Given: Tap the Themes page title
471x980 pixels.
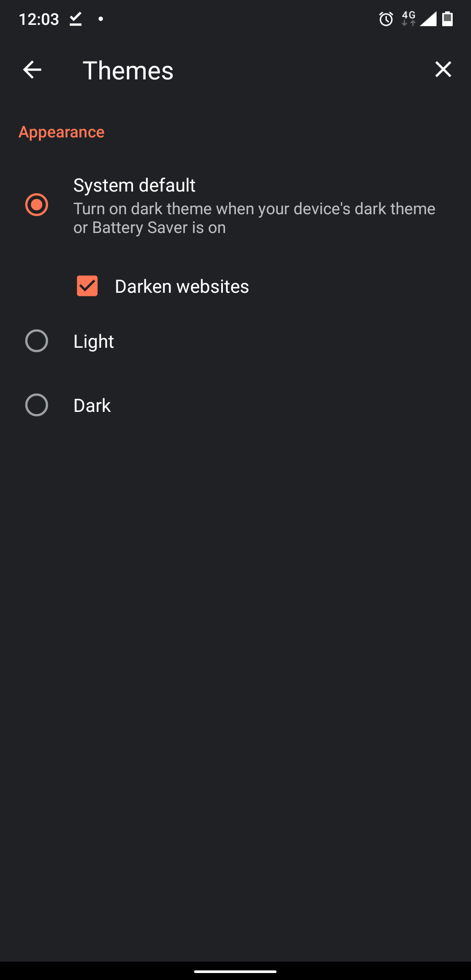Looking at the screenshot, I should [x=128, y=70].
